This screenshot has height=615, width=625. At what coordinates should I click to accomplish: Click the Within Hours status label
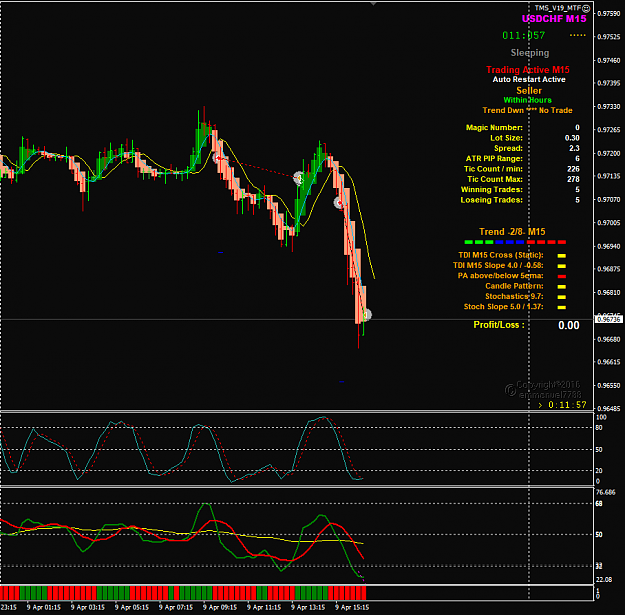tap(527, 100)
